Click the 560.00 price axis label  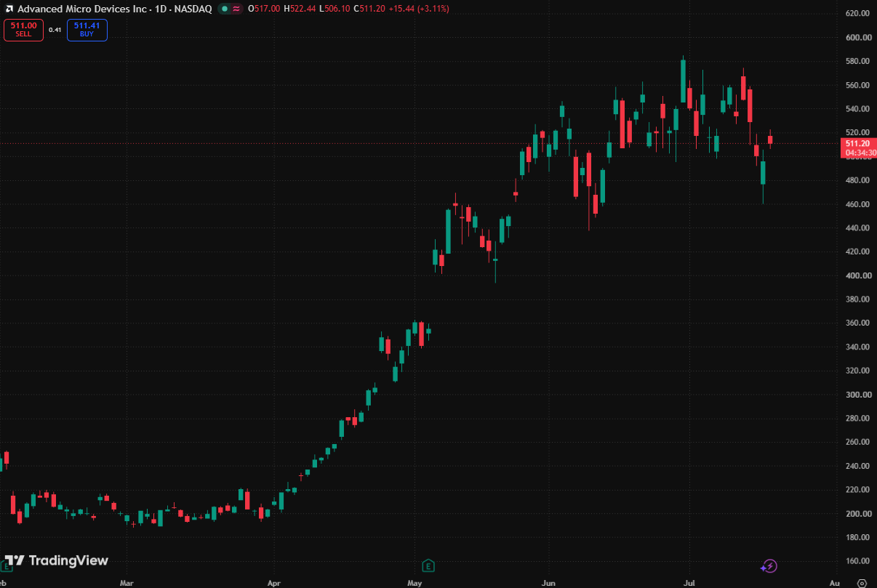point(859,85)
